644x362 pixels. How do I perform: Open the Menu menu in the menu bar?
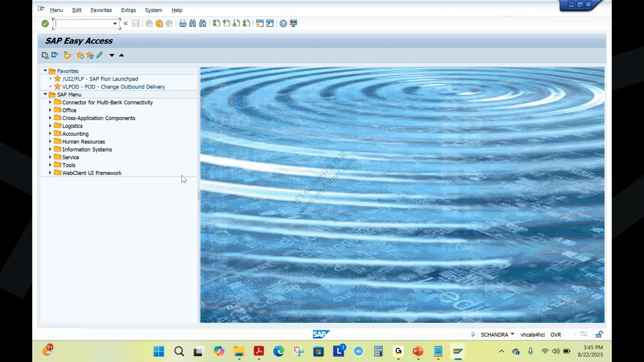coord(56,10)
